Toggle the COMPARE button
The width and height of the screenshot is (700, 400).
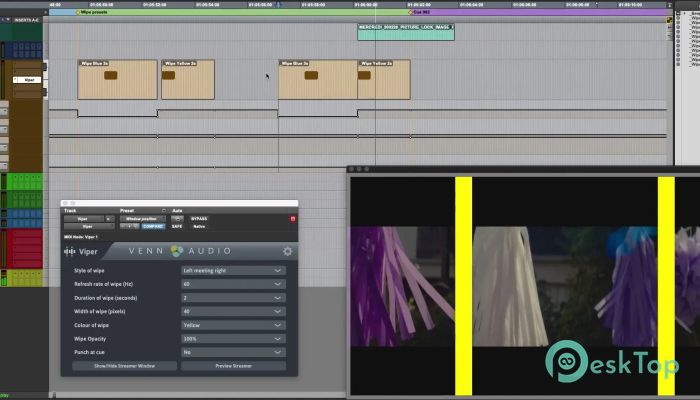(153, 226)
